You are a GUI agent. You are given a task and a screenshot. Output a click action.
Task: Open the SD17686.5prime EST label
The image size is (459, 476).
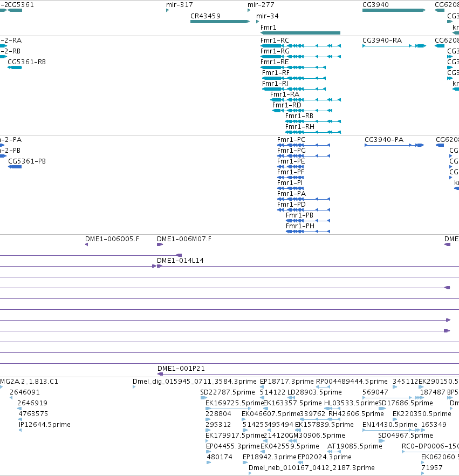point(406,403)
